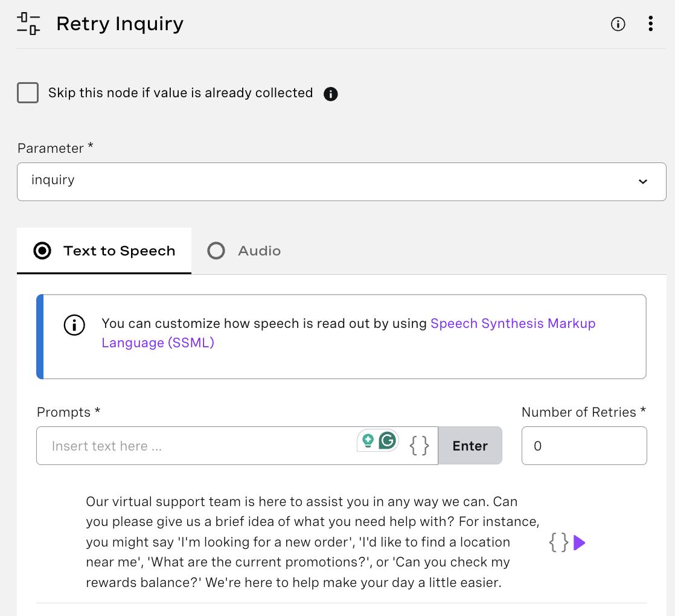Image resolution: width=675 pixels, height=616 pixels.
Task: Open node info icon in header
Action: [x=618, y=24]
